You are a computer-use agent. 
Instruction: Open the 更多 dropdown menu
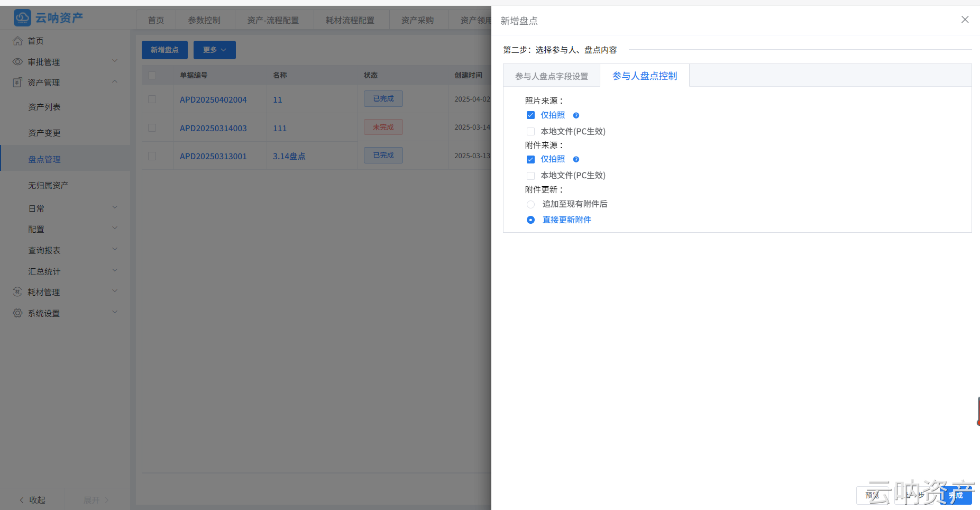click(x=214, y=50)
